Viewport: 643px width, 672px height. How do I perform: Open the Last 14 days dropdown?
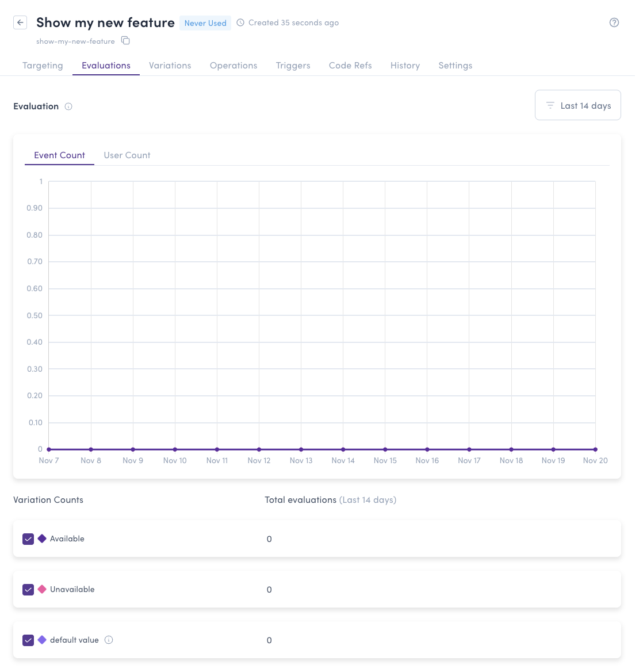[577, 105]
